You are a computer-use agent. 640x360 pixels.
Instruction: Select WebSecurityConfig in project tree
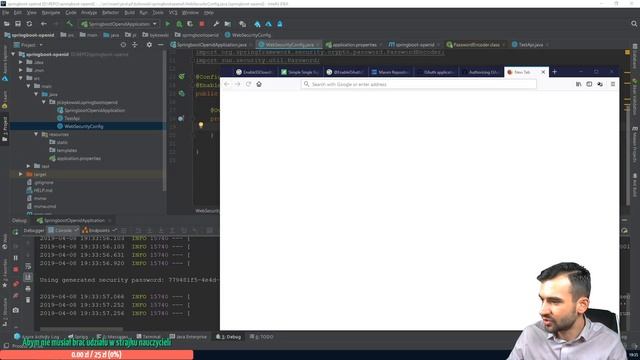coord(84,127)
